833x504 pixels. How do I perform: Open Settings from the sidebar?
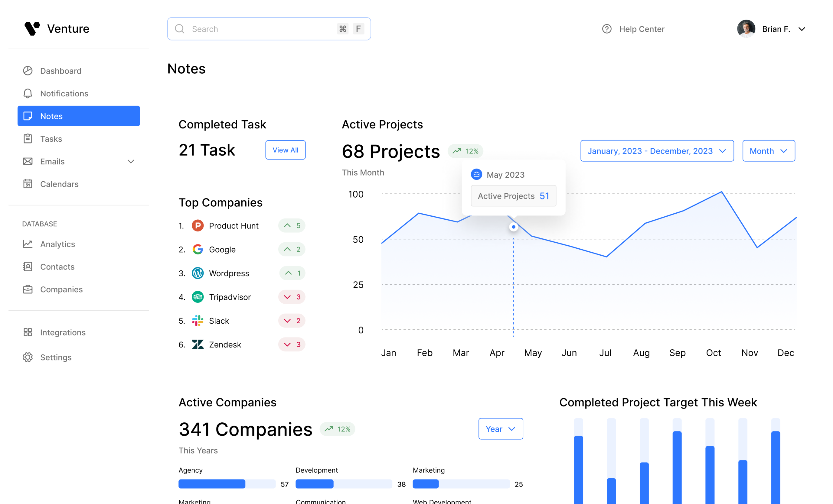click(x=56, y=357)
